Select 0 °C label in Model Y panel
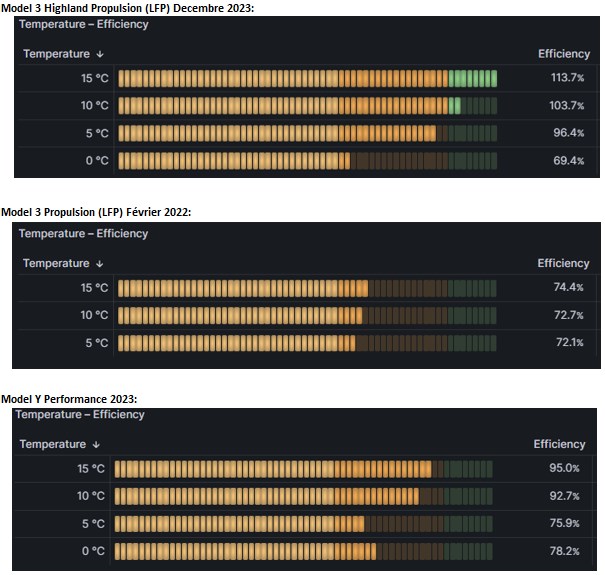The image size is (605, 575). coord(93,551)
